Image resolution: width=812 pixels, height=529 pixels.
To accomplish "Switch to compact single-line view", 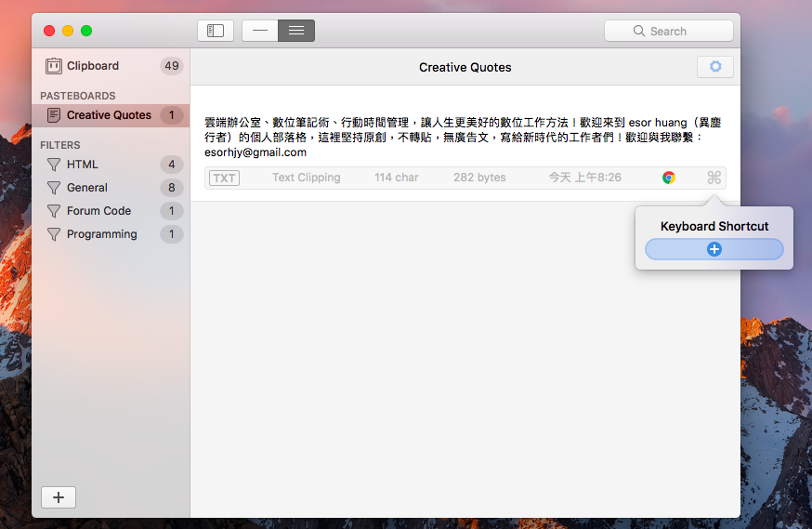I will (x=260, y=31).
